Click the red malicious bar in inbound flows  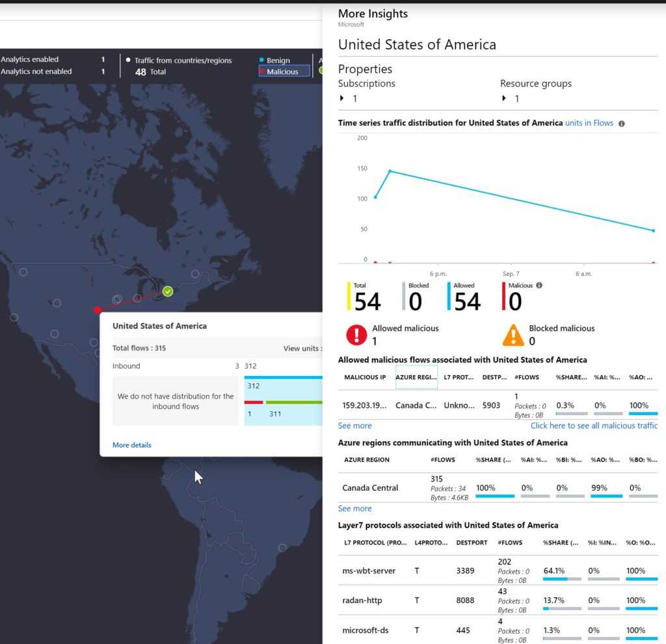(254, 402)
